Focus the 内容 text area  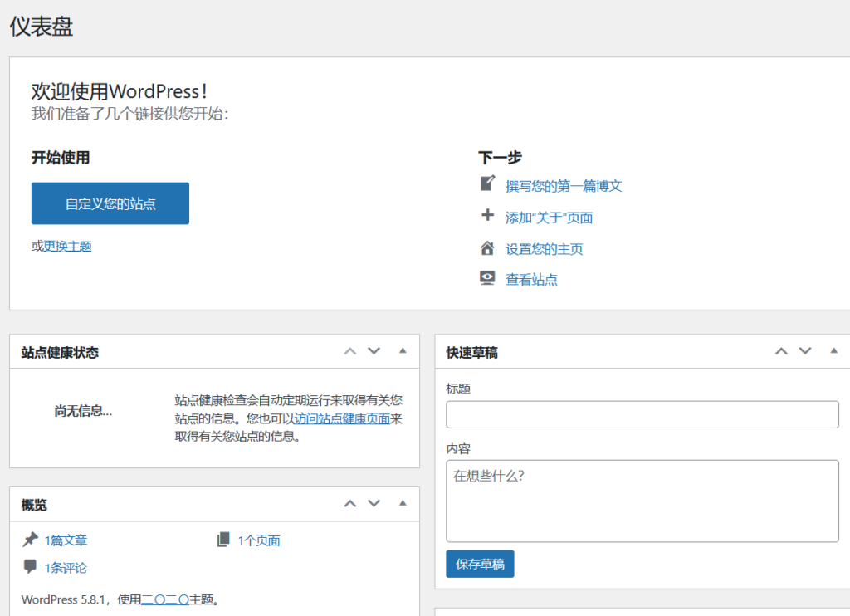pyautogui.click(x=642, y=501)
